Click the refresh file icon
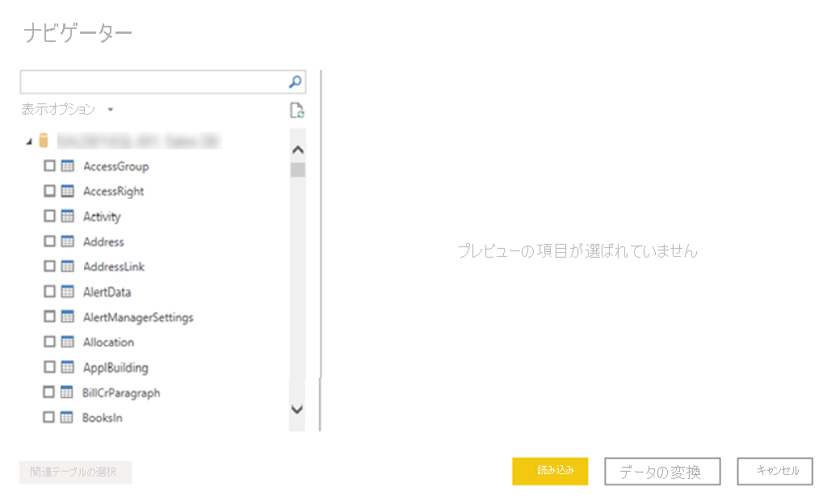 click(296, 111)
